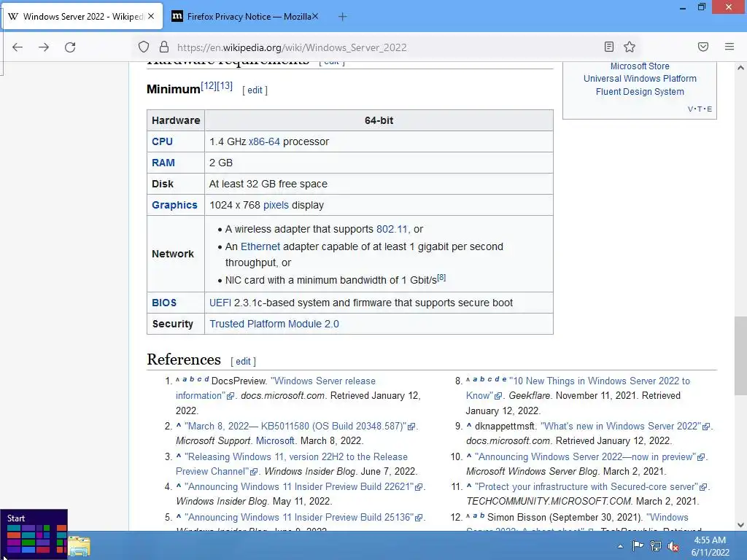
Task: Follow the UEFI link
Action: coord(220,303)
